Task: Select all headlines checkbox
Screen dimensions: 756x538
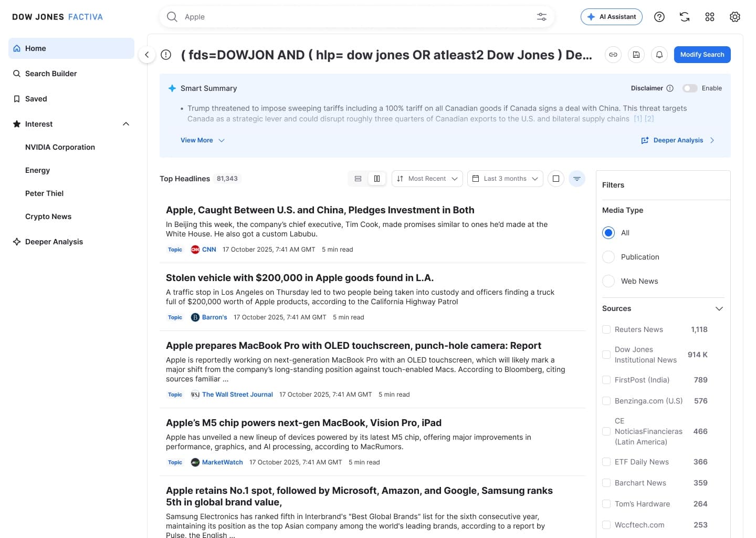Action: pyautogui.click(x=556, y=179)
